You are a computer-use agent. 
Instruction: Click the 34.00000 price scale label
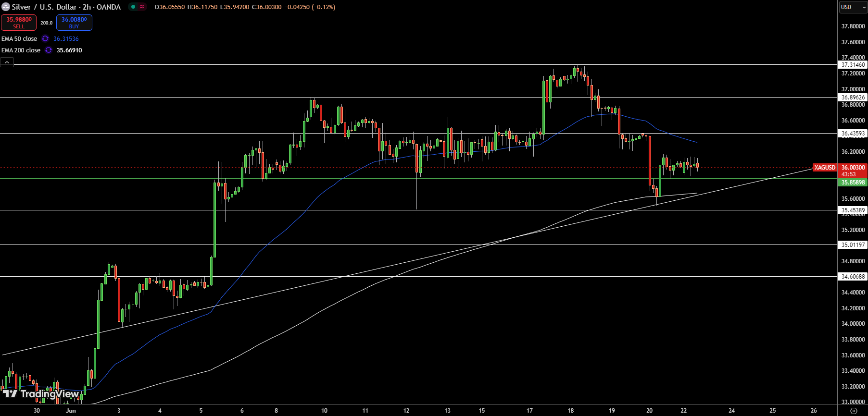[853, 324]
